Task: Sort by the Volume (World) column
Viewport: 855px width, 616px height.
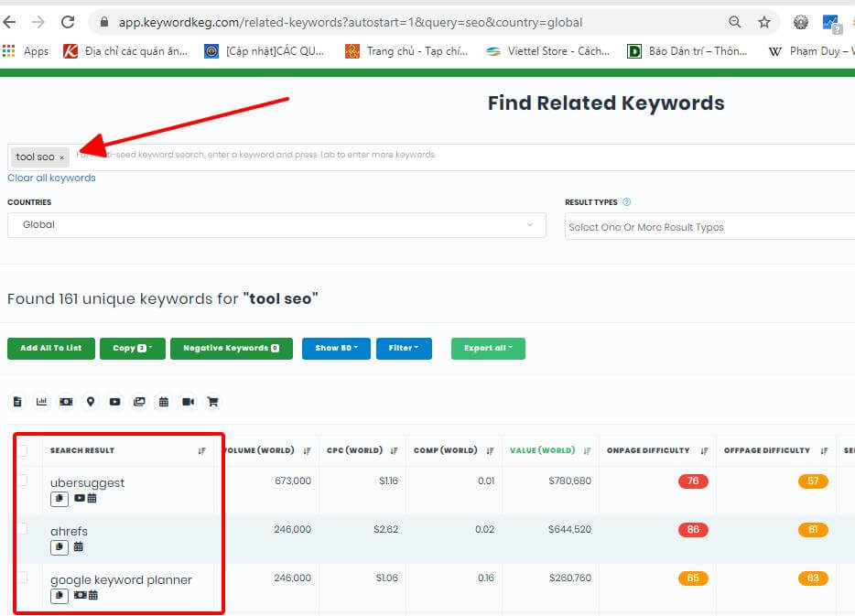Action: click(307, 451)
